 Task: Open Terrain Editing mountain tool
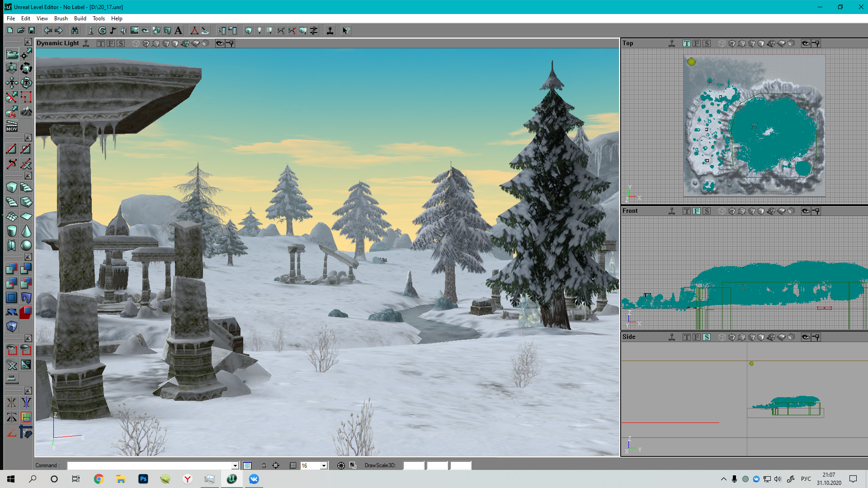(x=26, y=111)
